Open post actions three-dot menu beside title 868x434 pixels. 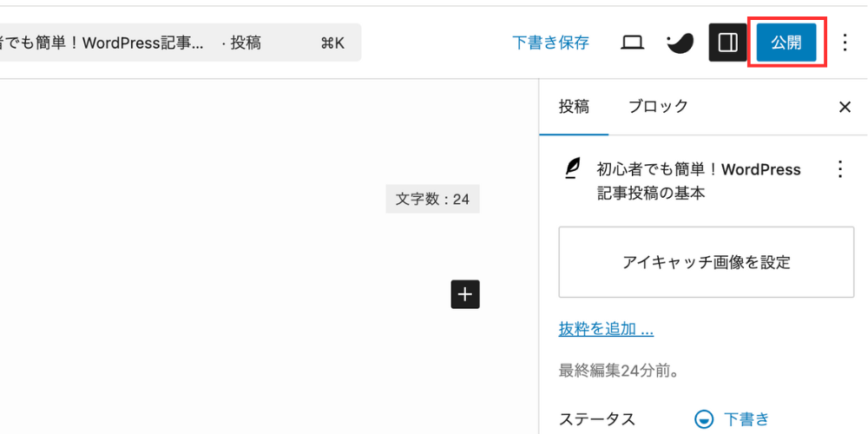point(838,169)
